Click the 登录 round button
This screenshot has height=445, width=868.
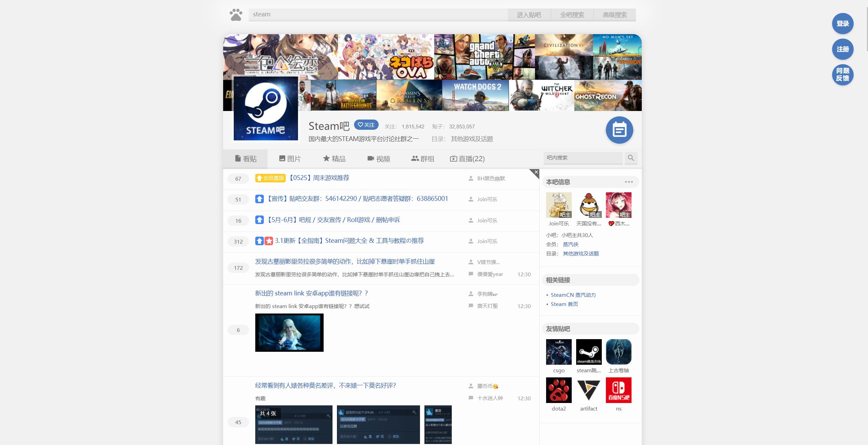tap(843, 24)
